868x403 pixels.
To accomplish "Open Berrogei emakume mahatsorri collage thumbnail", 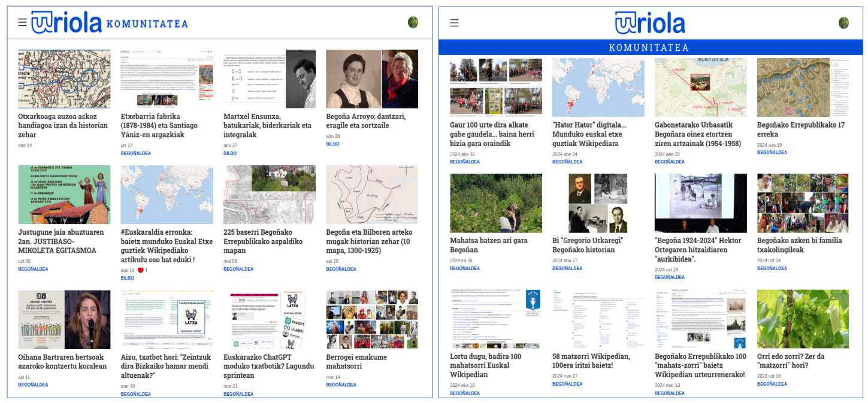I will (x=371, y=320).
